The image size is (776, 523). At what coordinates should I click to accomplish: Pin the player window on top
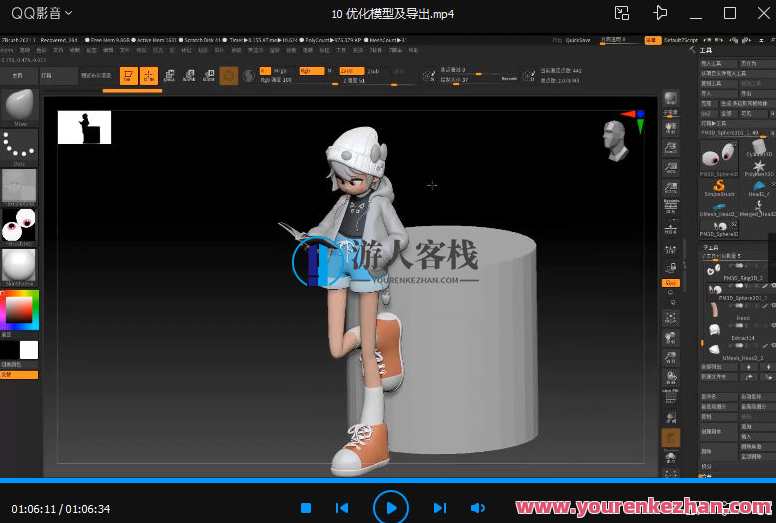[x=660, y=13]
